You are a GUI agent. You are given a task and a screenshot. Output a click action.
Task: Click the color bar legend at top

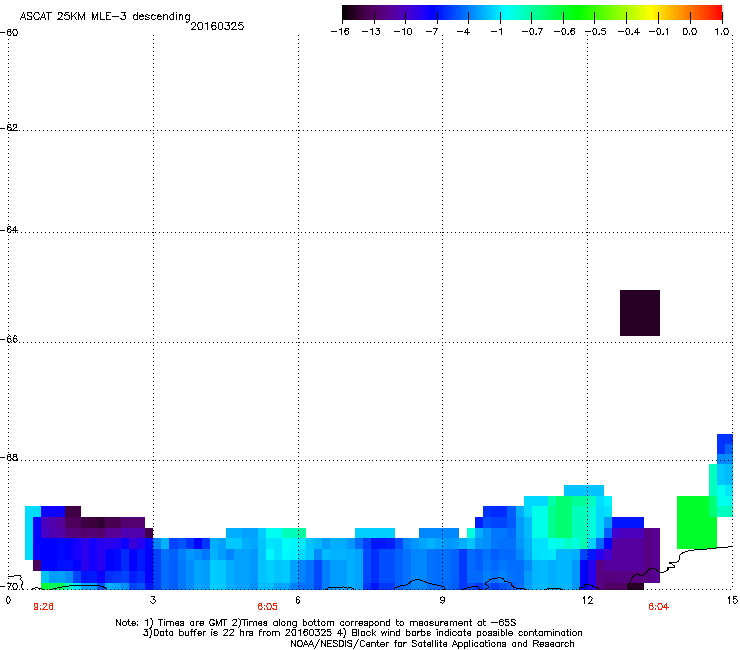pos(532,13)
